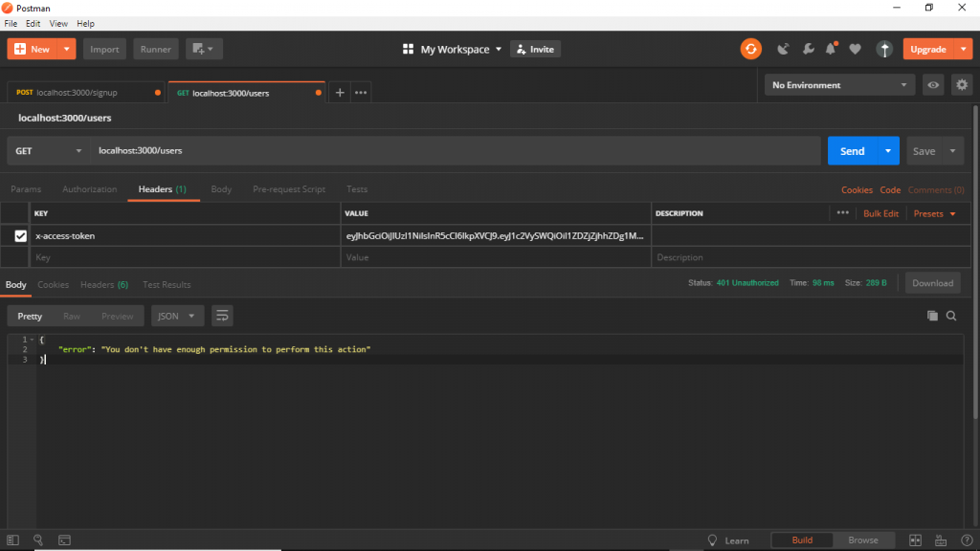
Task: Click the sync status icon
Action: 750,49
